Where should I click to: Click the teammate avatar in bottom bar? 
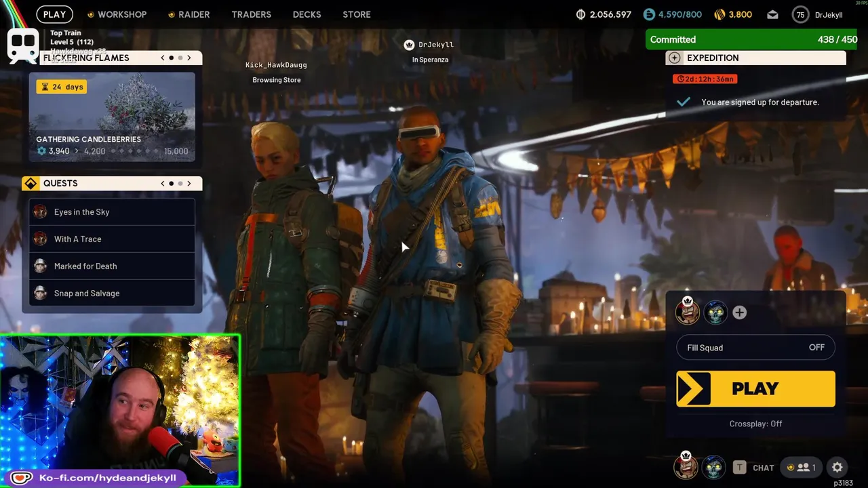(x=713, y=467)
